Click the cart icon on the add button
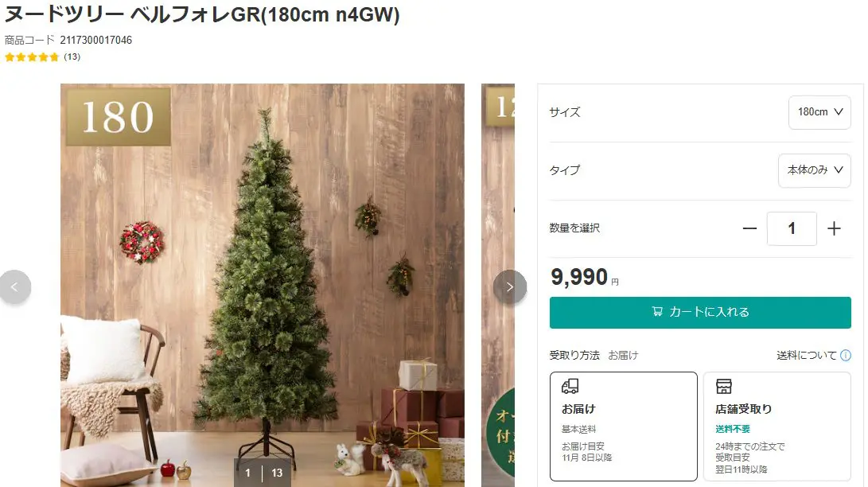The width and height of the screenshot is (868, 487). click(x=657, y=312)
